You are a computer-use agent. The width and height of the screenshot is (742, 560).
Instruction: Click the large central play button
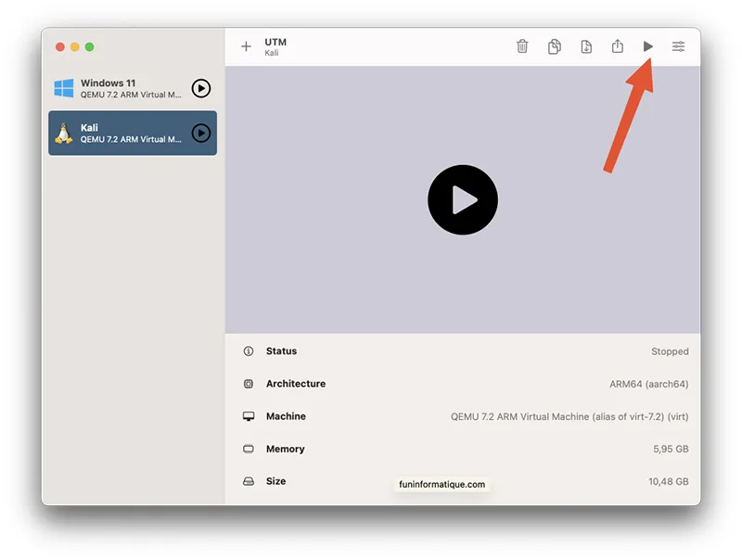[x=462, y=199]
